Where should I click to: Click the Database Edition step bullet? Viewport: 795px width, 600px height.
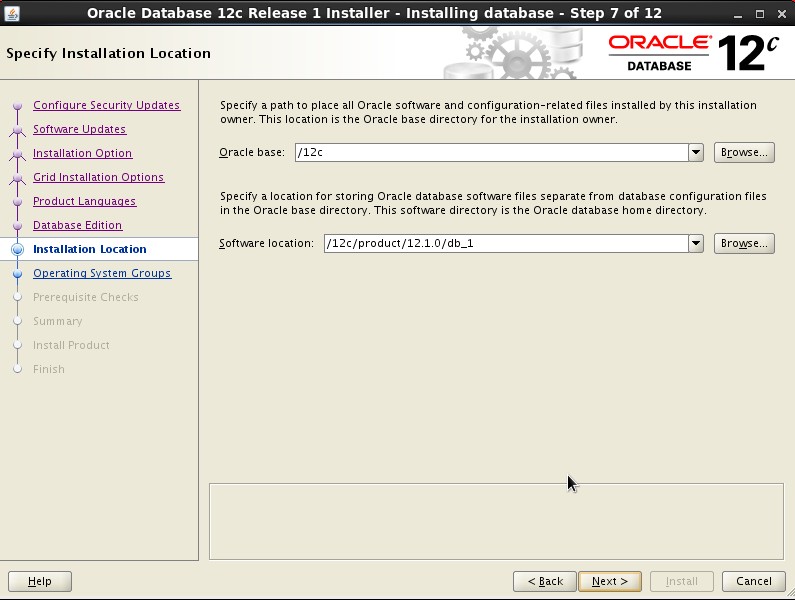pyautogui.click(x=18, y=225)
